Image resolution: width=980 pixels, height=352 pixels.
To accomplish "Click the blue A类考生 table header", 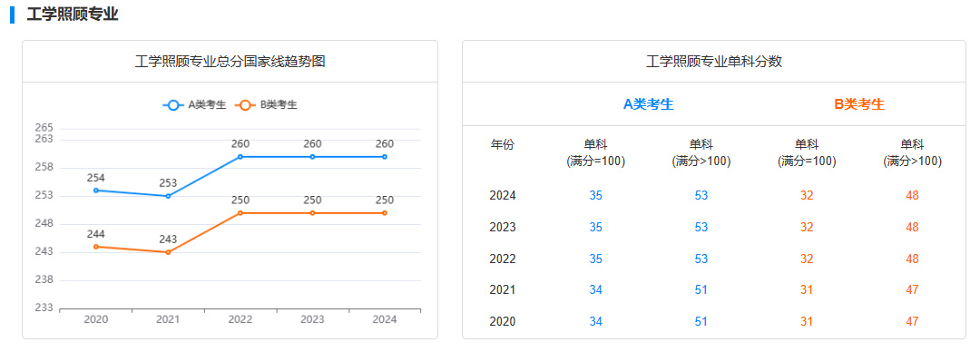I will tap(649, 104).
